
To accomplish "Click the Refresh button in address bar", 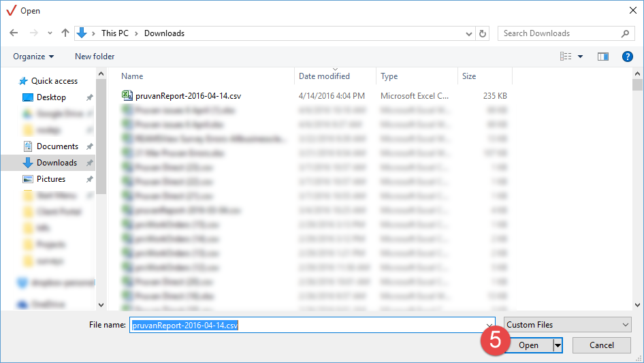I will point(483,33).
